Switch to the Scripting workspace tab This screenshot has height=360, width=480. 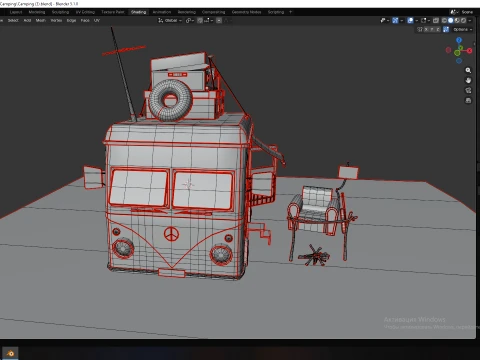pyautogui.click(x=276, y=12)
